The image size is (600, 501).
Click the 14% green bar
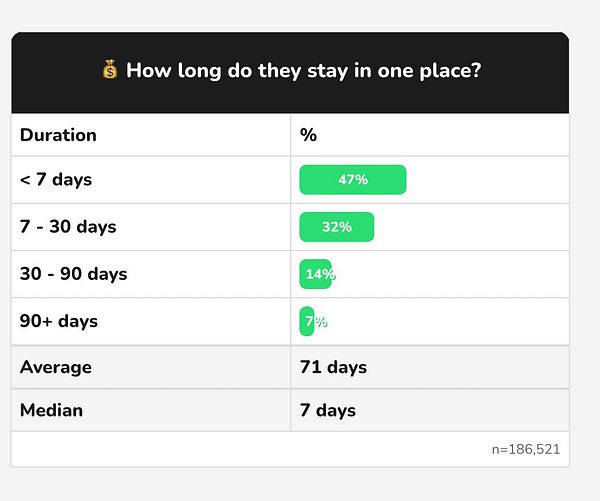coord(316,274)
